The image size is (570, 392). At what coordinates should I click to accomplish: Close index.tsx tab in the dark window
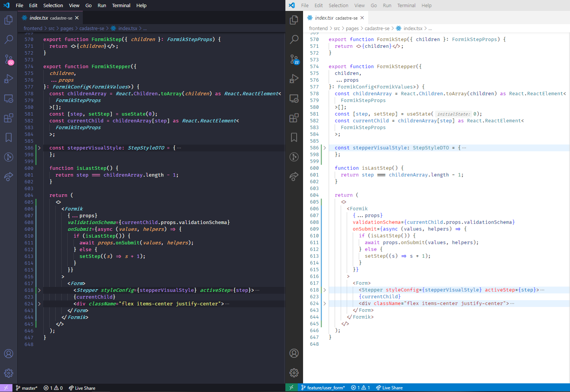(77, 18)
